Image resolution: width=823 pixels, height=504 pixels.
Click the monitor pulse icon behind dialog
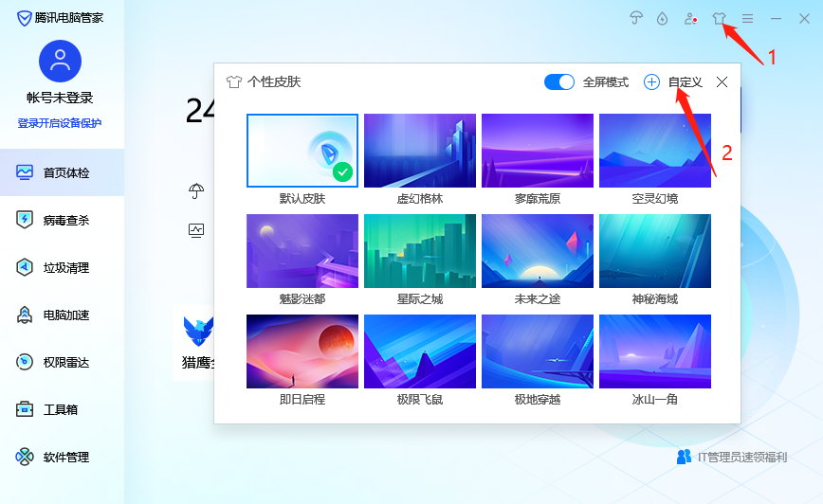196,230
